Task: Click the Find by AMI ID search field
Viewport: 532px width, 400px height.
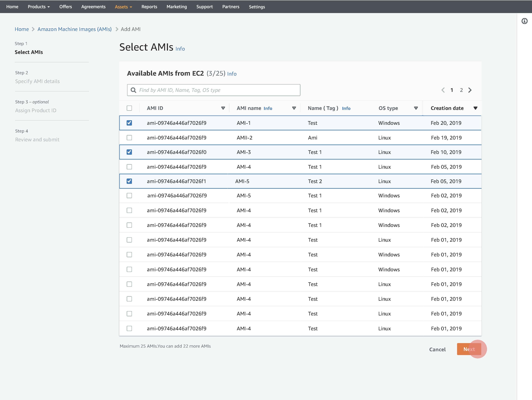Action: tap(216, 90)
